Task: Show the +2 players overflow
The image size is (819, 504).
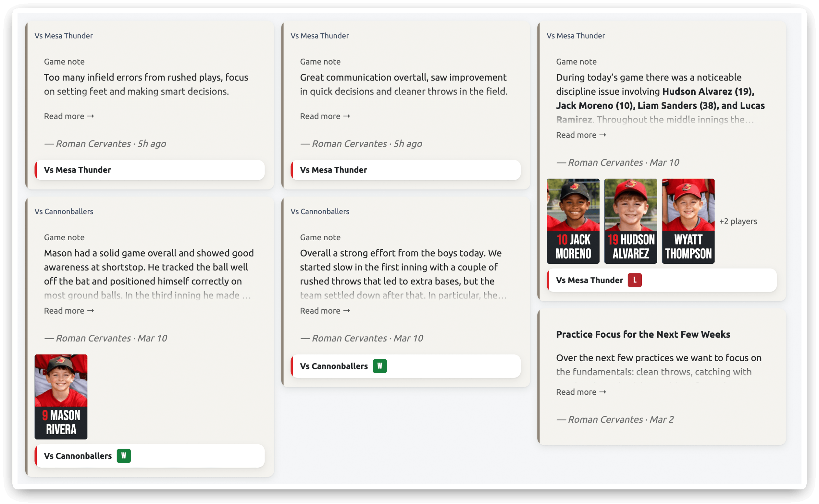Action: [738, 221]
